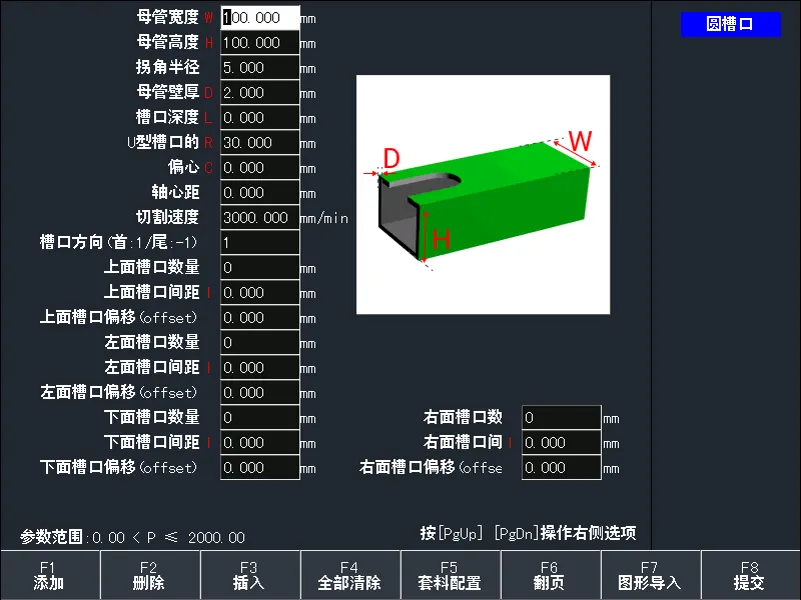Click the 左面槽口偏移 (offset) input field
This screenshot has height=600, width=801.
pos(260,393)
